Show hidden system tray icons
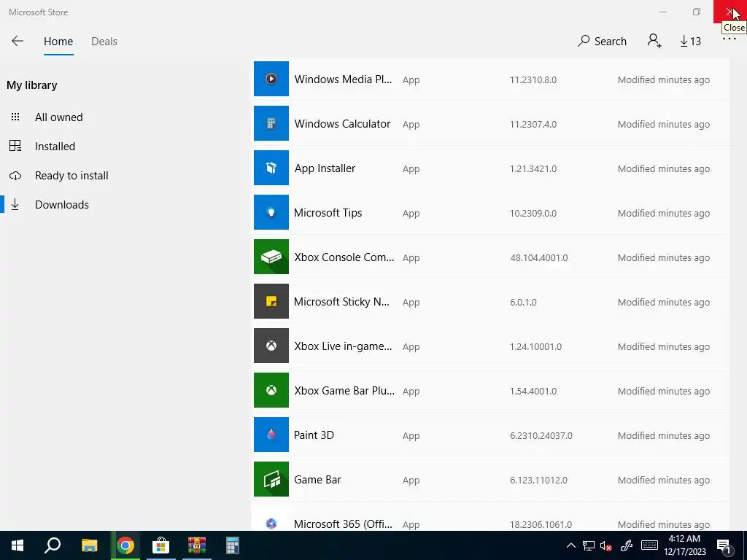The image size is (747, 560). (x=570, y=545)
